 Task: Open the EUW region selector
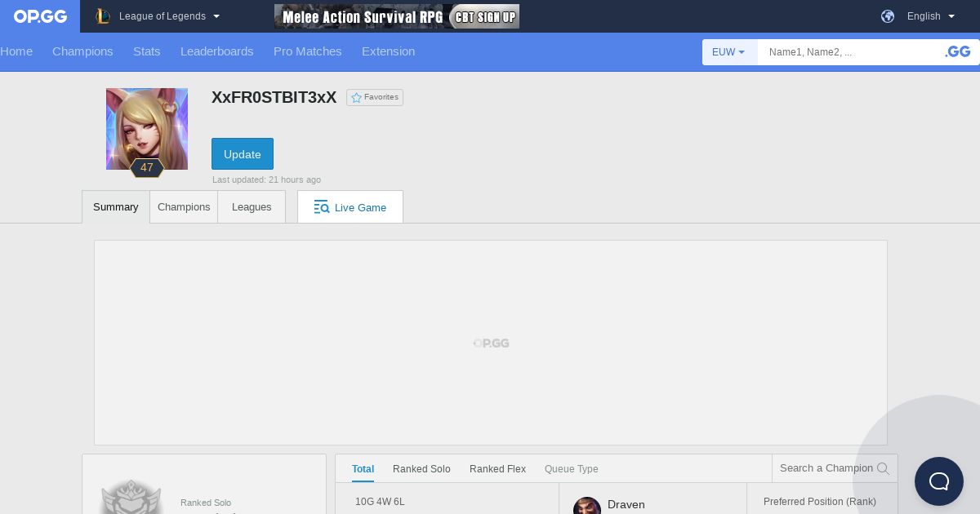[x=729, y=52]
